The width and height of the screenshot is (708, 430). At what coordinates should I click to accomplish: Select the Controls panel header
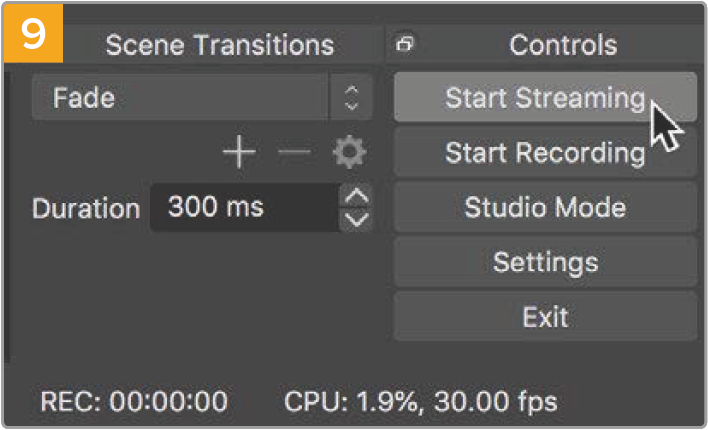click(x=563, y=45)
